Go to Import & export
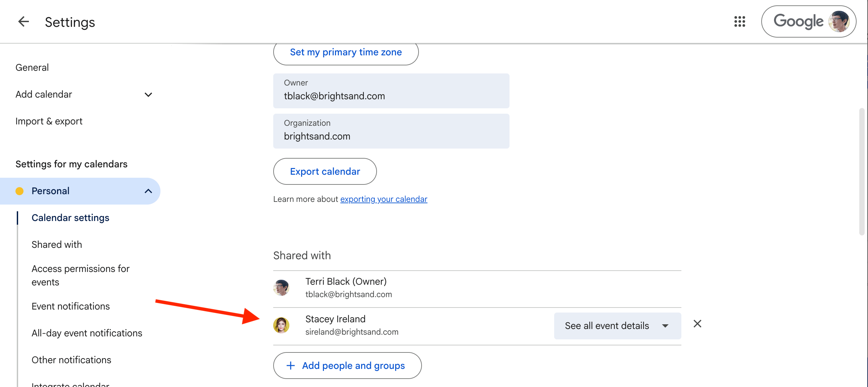 point(49,121)
